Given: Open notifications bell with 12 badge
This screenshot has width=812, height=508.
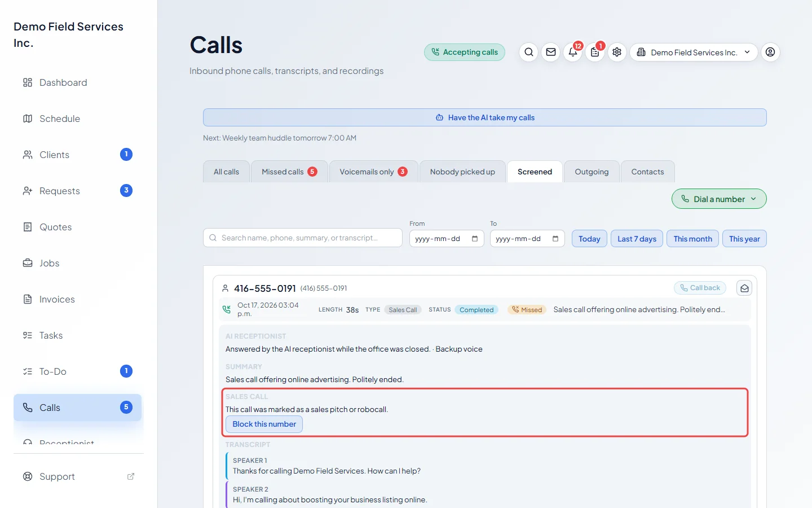Looking at the screenshot, I should pos(573,52).
